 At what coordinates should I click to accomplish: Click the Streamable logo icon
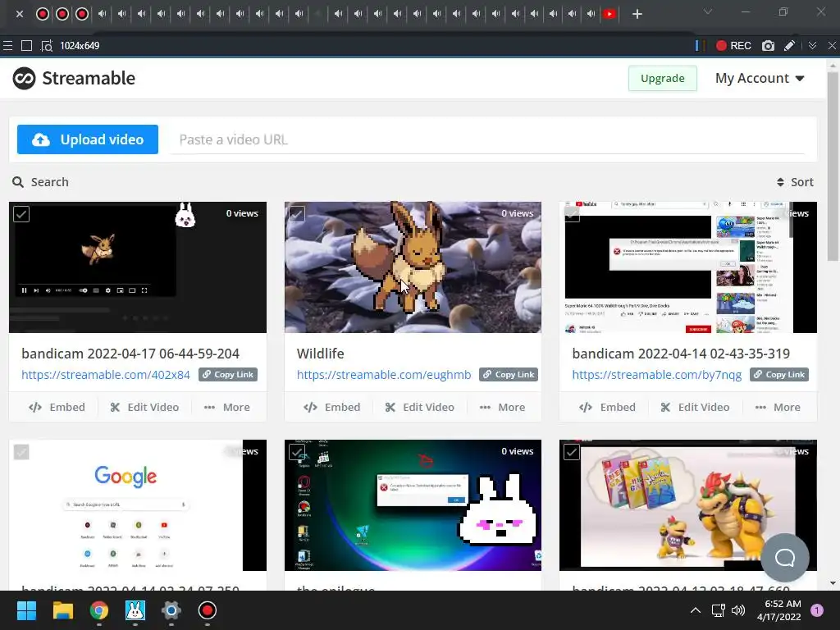[x=24, y=78]
